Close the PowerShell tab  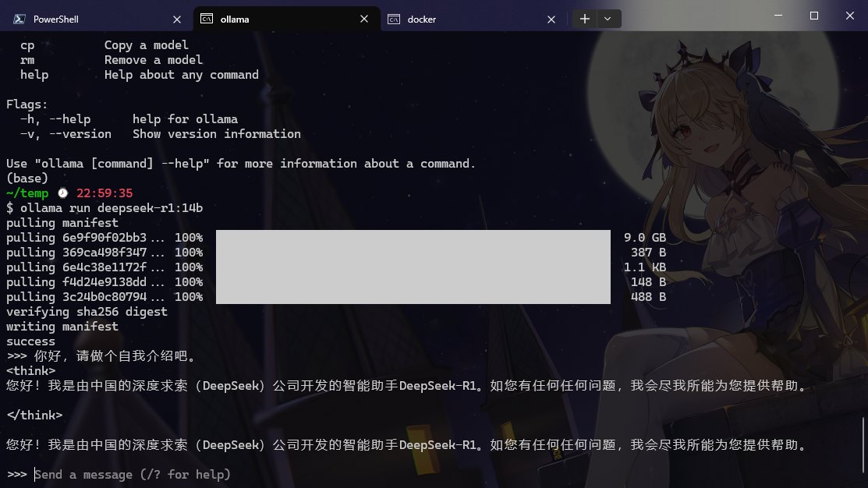176,19
